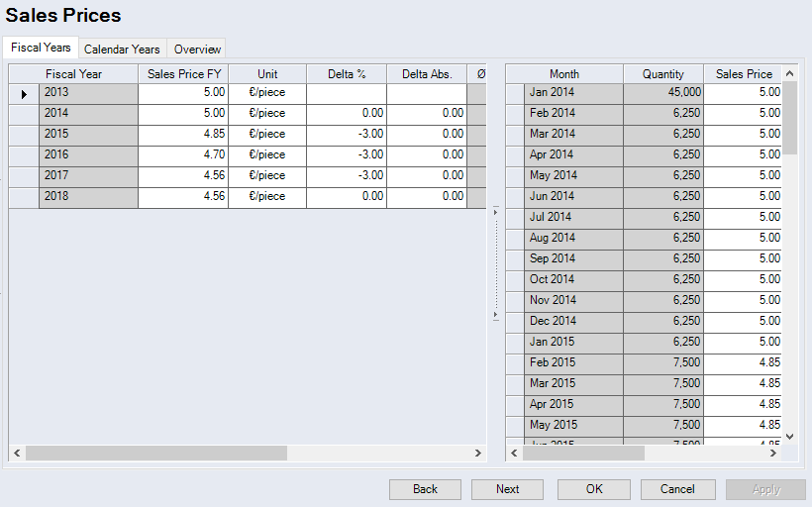812x507 pixels.
Task: Click the upper splitter collapse arrow
Action: coord(496,211)
